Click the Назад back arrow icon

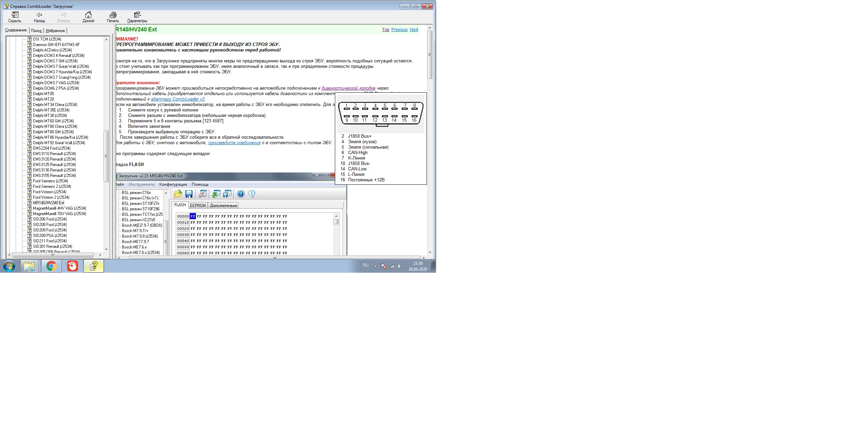click(39, 15)
